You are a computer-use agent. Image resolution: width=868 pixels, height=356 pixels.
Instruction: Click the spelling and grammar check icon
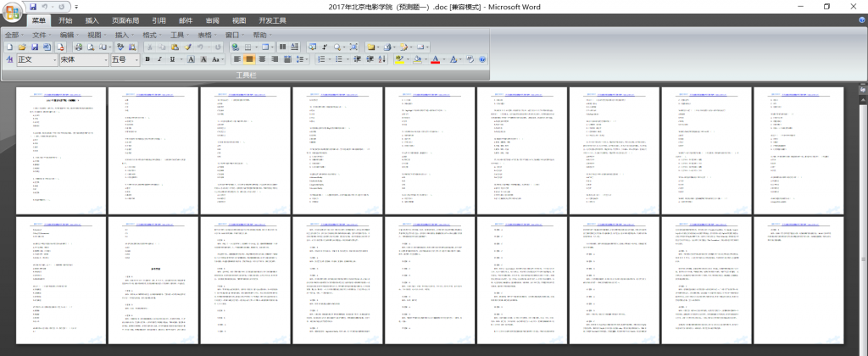120,47
